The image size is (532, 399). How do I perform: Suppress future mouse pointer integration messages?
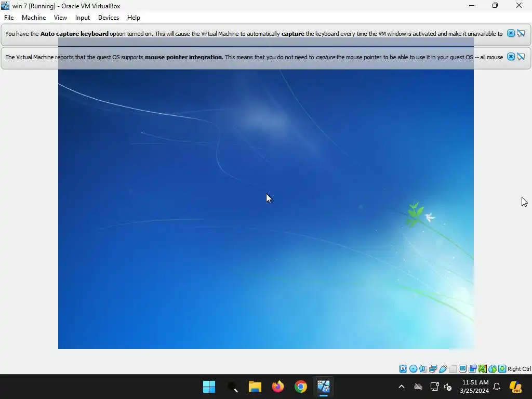click(x=521, y=57)
